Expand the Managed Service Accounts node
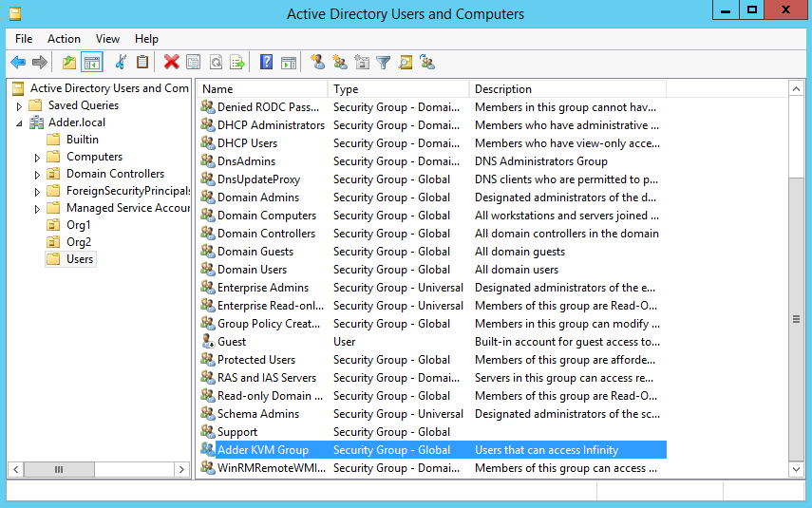Screen dimensions: 812x508 click(x=37, y=209)
